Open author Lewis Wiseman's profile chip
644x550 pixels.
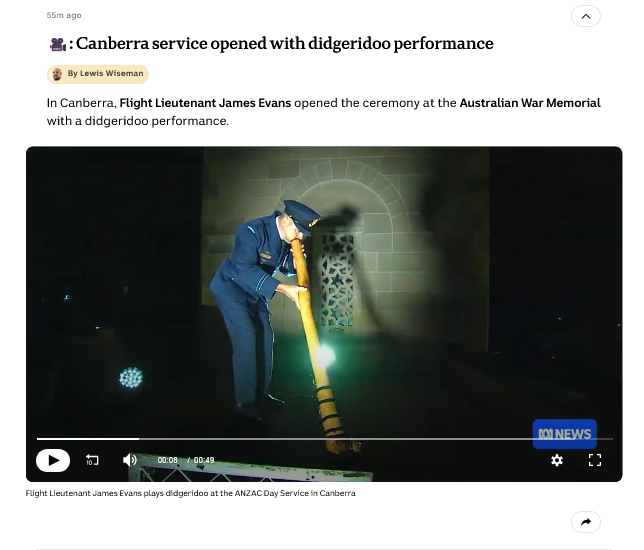[98, 74]
